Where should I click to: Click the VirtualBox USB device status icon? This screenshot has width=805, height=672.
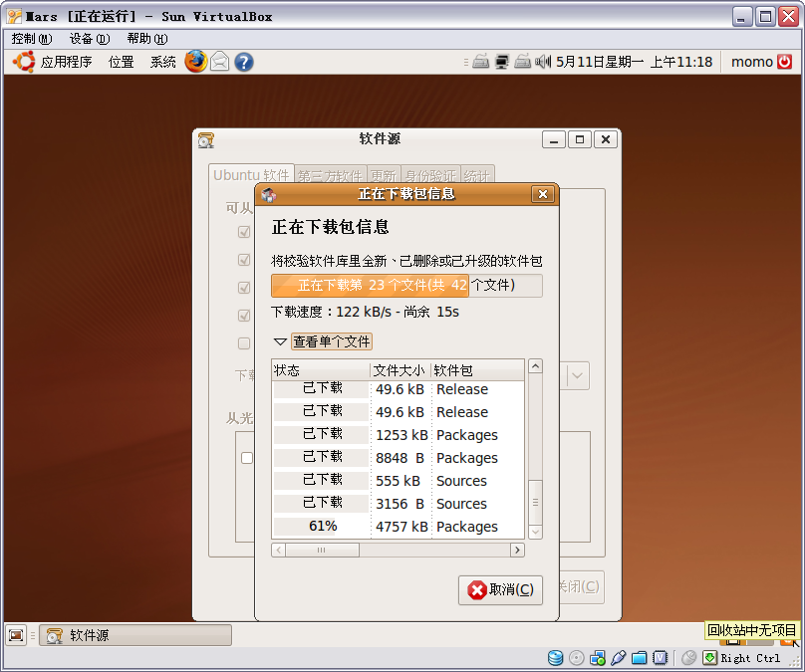(619, 658)
